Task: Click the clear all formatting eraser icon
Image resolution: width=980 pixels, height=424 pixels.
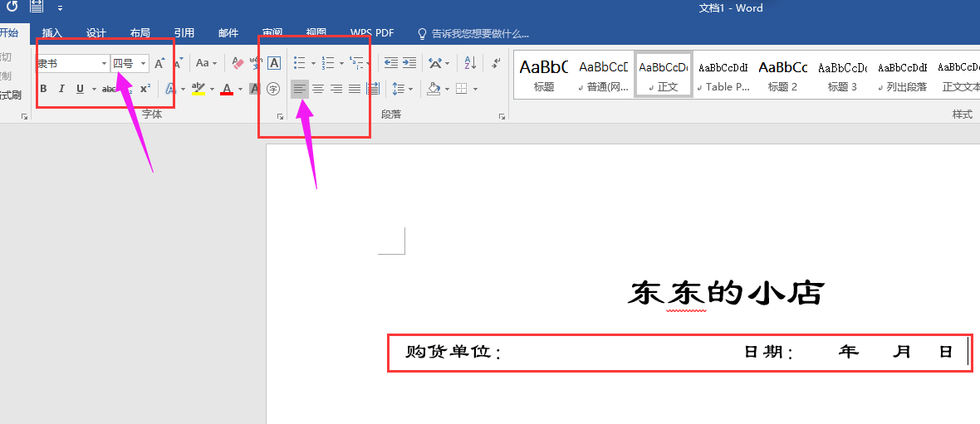Action: [x=238, y=63]
